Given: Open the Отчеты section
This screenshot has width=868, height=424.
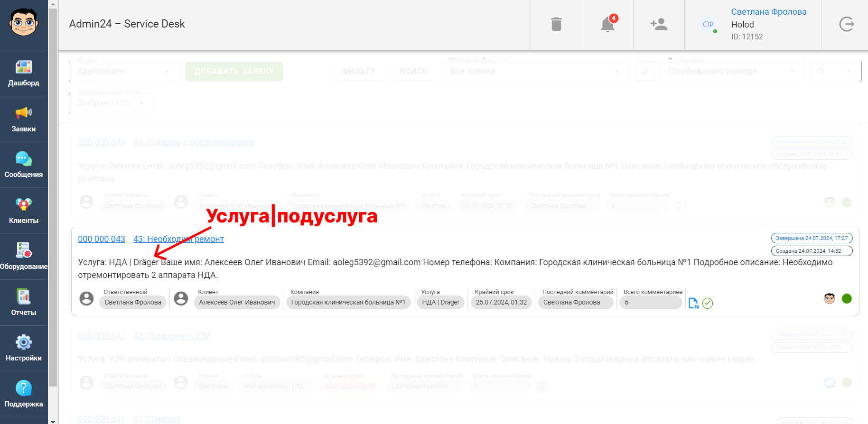Looking at the screenshot, I should (x=24, y=303).
